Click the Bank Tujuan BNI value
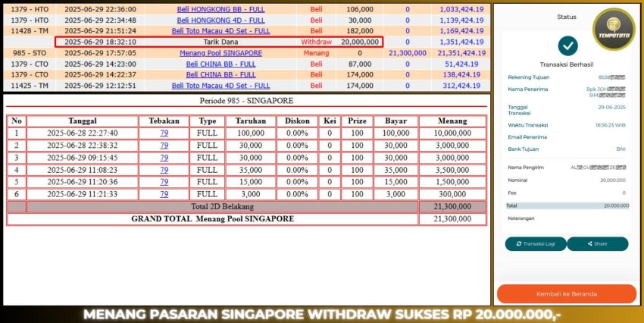The width and height of the screenshot is (644, 323). click(621, 149)
